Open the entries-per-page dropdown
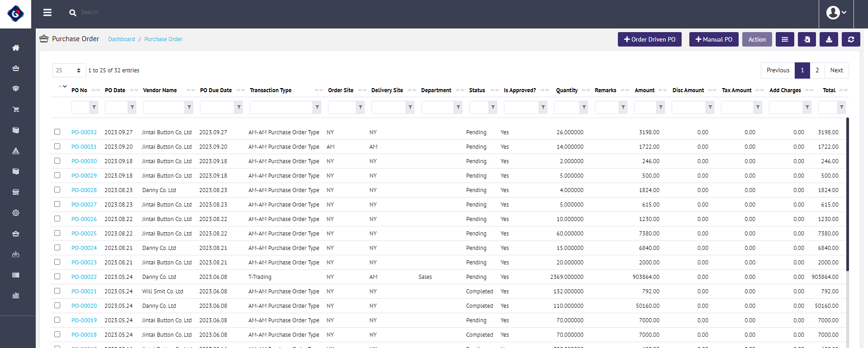868x348 pixels. (x=69, y=71)
